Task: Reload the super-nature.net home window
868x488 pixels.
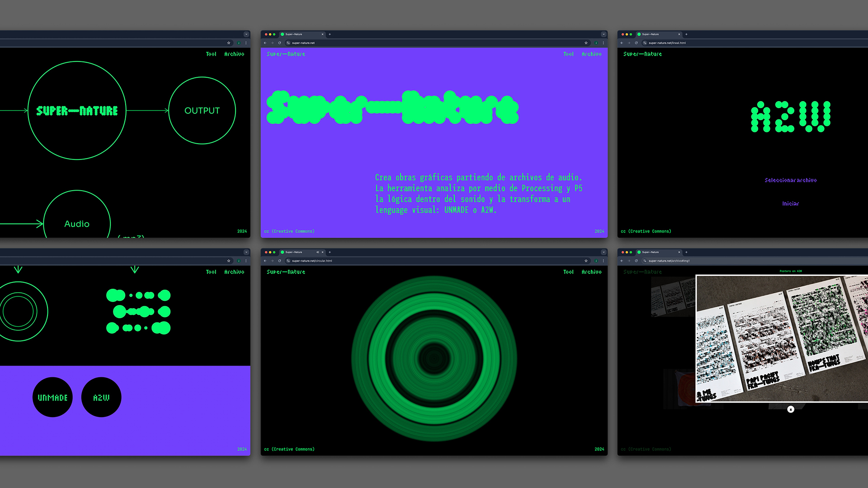Action: pos(279,43)
